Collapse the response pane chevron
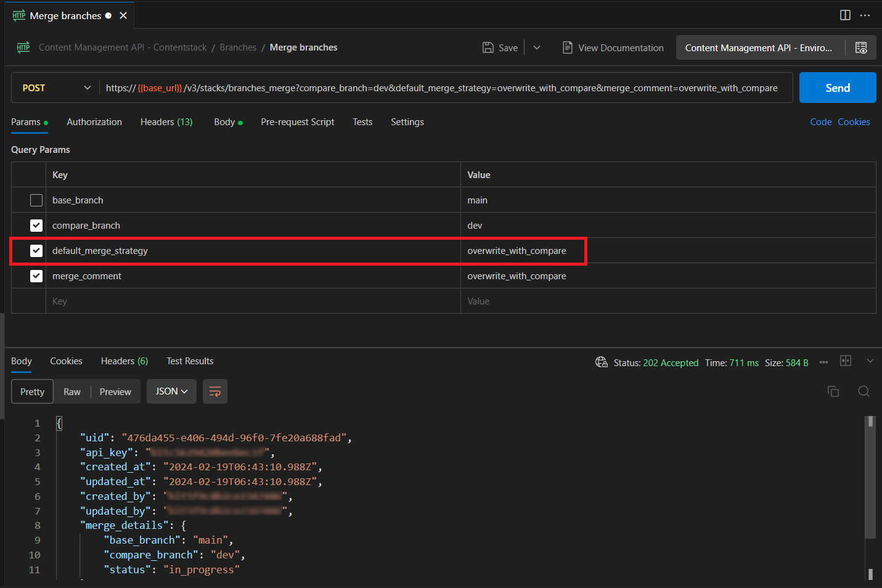 870,361
